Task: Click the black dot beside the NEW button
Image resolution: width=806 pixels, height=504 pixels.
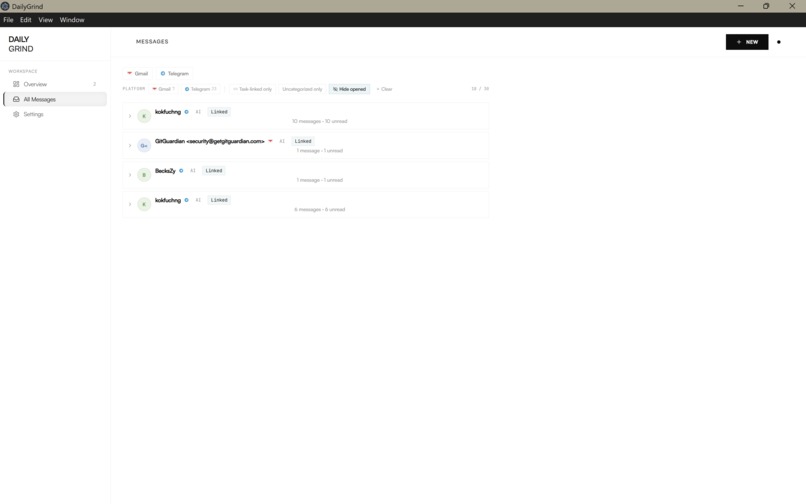Action: point(778,42)
